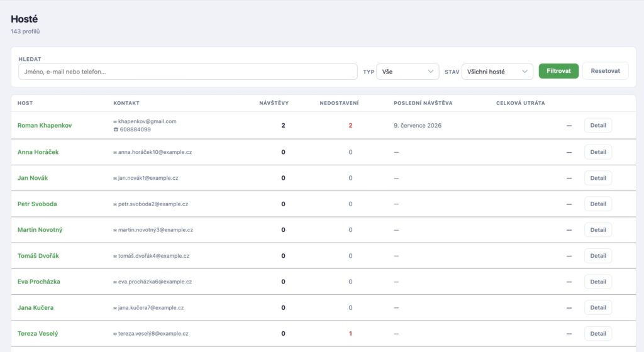Select the Martin Novotný name link
The width and height of the screenshot is (644, 352).
tap(40, 230)
